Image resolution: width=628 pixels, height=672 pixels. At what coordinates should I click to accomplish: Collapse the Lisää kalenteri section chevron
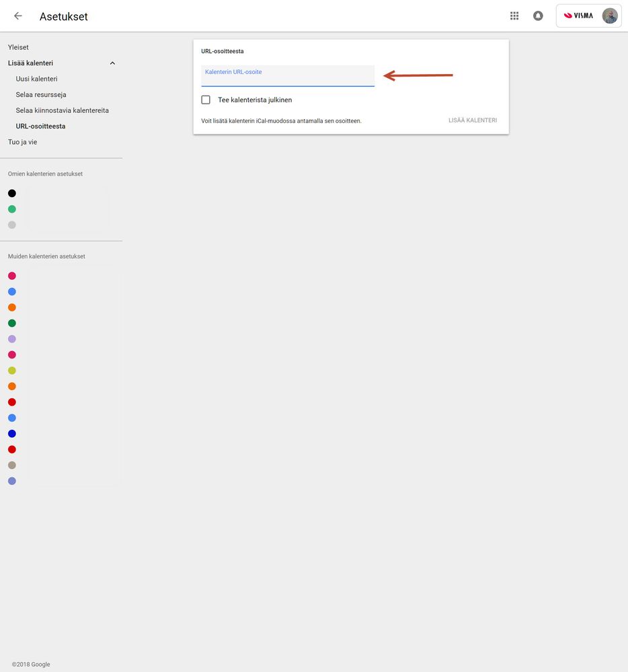[112, 63]
